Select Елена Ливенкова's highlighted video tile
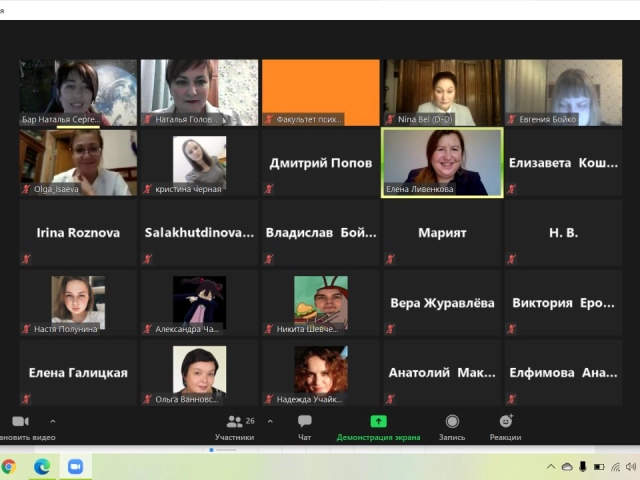 pyautogui.click(x=442, y=163)
